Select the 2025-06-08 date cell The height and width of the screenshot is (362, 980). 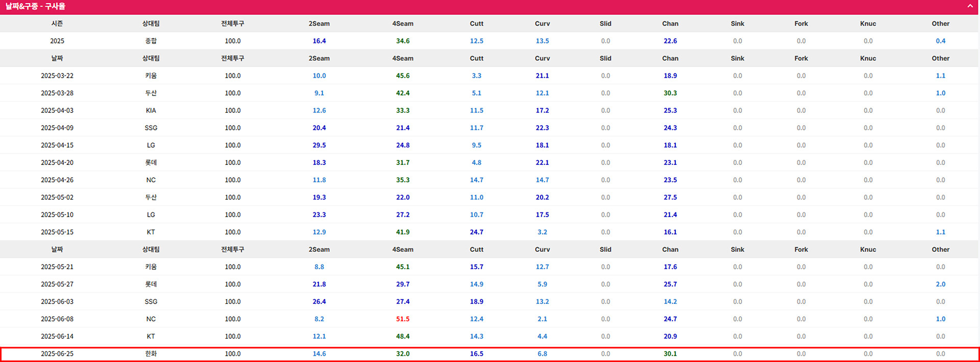click(x=57, y=319)
